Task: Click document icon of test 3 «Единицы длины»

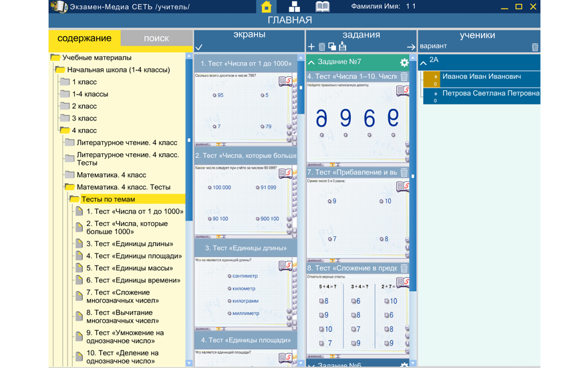Action: pos(79,244)
